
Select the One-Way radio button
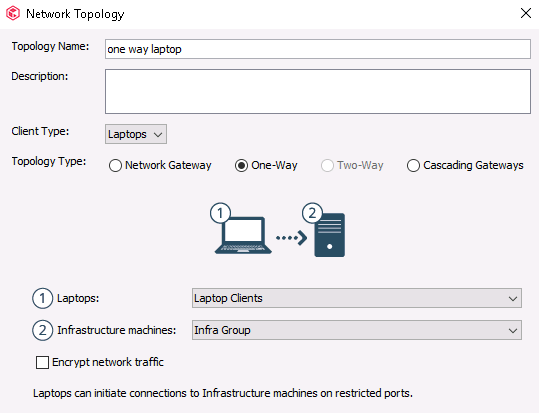coord(241,165)
